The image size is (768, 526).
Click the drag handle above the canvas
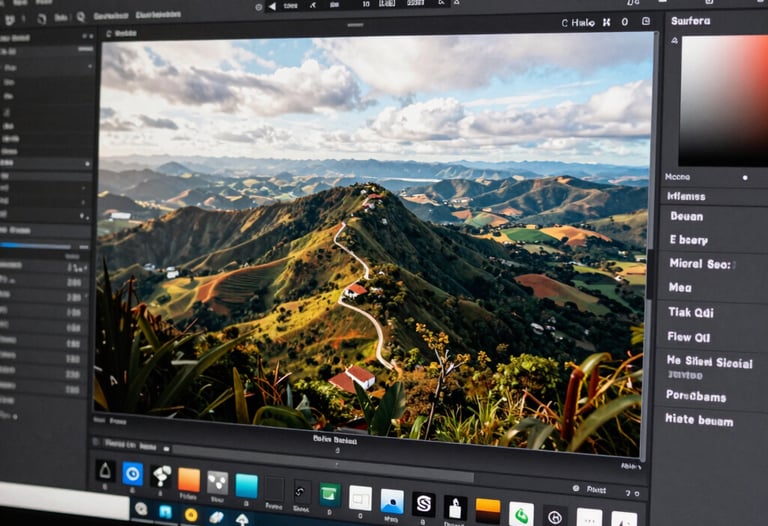click(x=355, y=24)
